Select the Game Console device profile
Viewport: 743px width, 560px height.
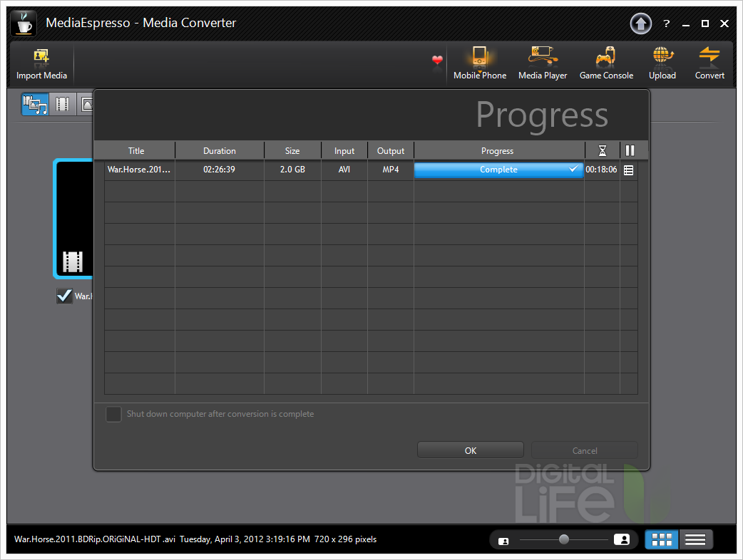[x=606, y=64]
